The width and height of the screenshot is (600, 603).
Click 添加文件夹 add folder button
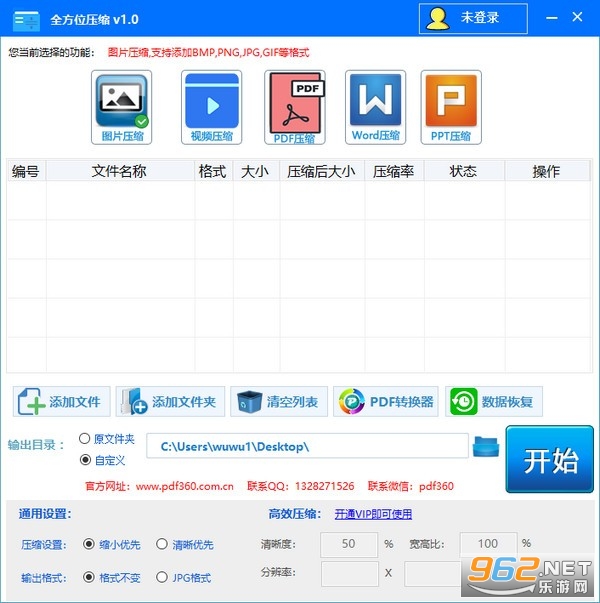(170, 401)
